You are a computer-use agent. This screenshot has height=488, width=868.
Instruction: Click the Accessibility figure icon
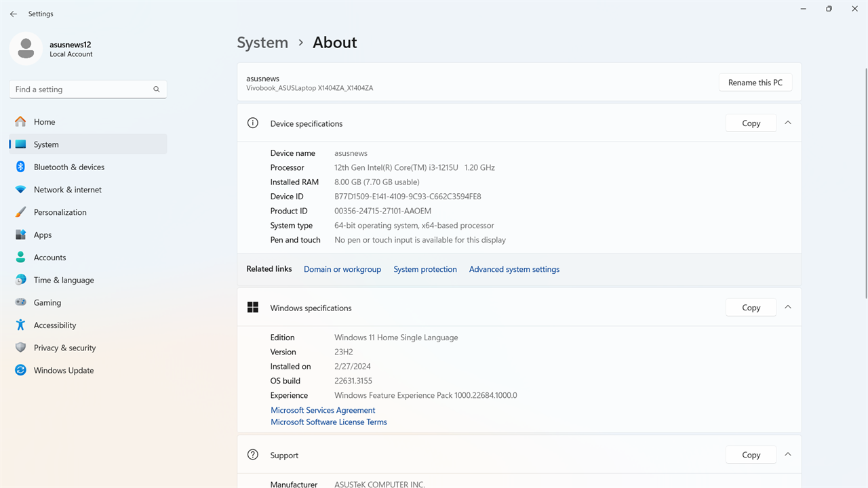[20, 325]
